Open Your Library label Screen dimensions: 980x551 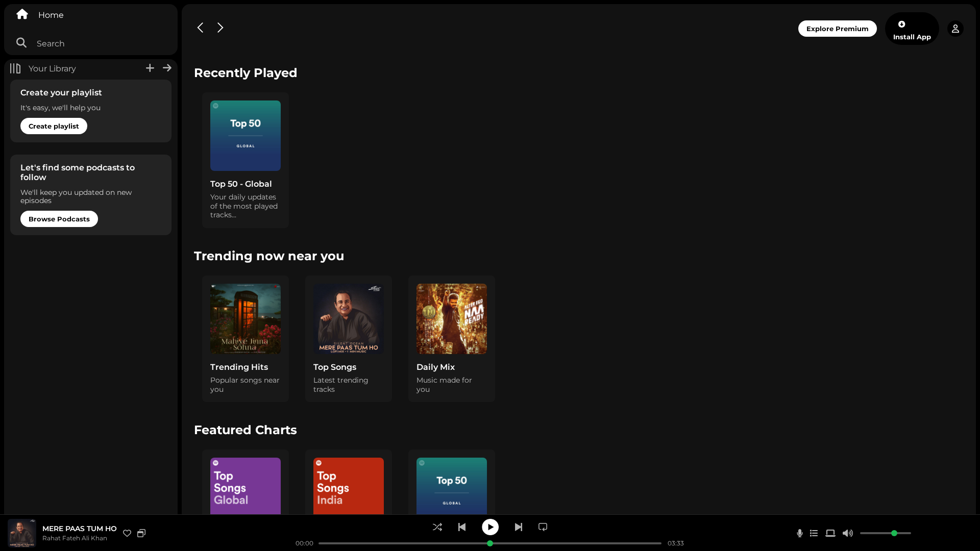click(52, 68)
